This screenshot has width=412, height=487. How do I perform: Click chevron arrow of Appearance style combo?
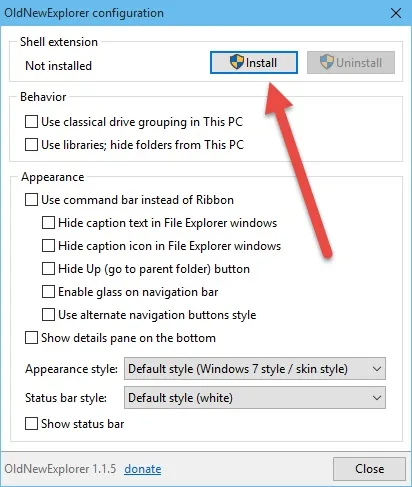click(x=377, y=369)
